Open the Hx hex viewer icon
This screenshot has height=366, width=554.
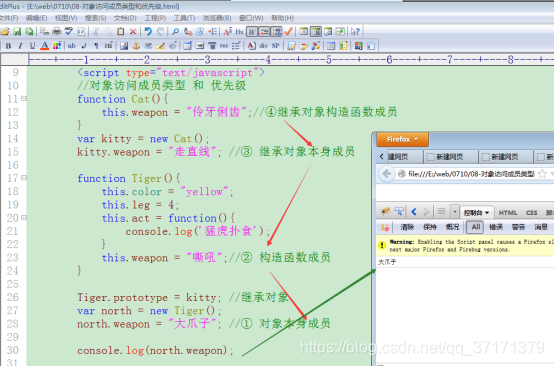(x=240, y=31)
